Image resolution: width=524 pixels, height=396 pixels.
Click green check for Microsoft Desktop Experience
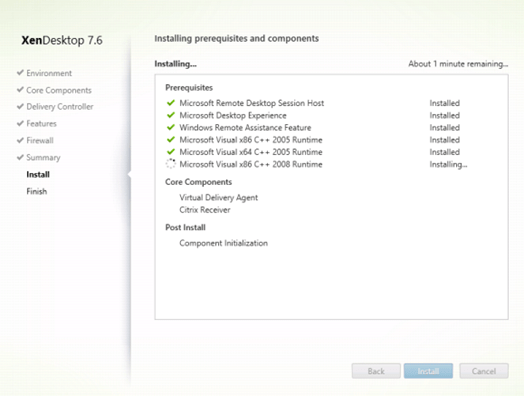[x=171, y=115]
